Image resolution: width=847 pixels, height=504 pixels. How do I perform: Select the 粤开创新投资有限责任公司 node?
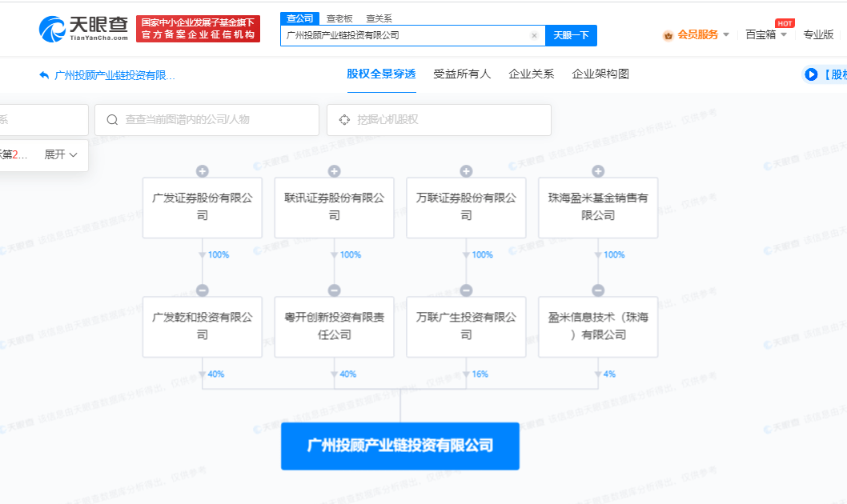point(335,326)
